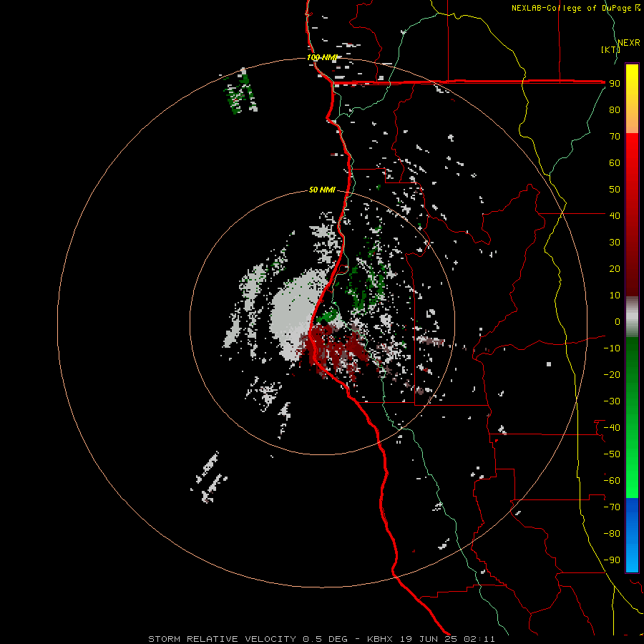The height and width of the screenshot is (644, 644).
Task: Click the KBHX radar station identifier
Action: 379,639
